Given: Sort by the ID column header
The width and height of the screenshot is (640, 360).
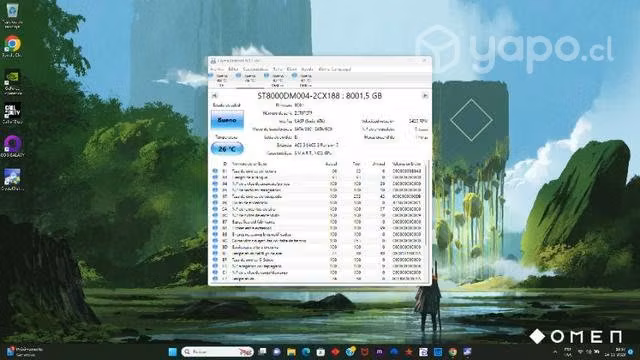Looking at the screenshot, I should [x=224, y=164].
